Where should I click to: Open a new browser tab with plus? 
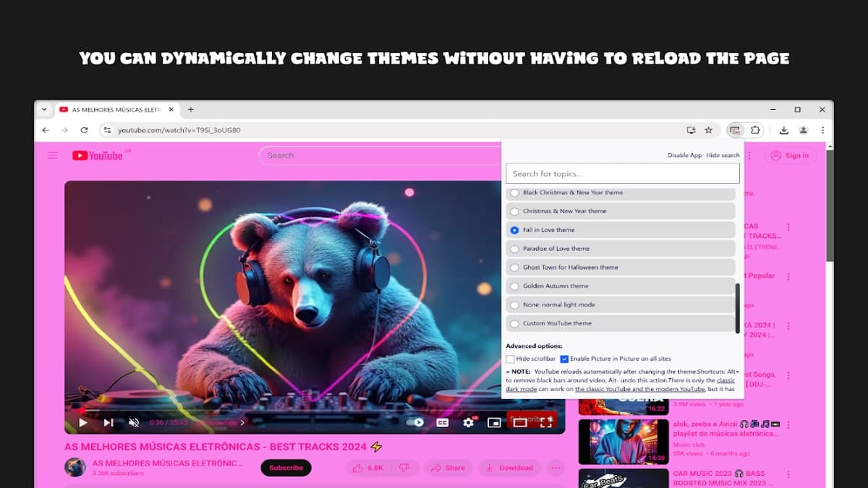(191, 110)
